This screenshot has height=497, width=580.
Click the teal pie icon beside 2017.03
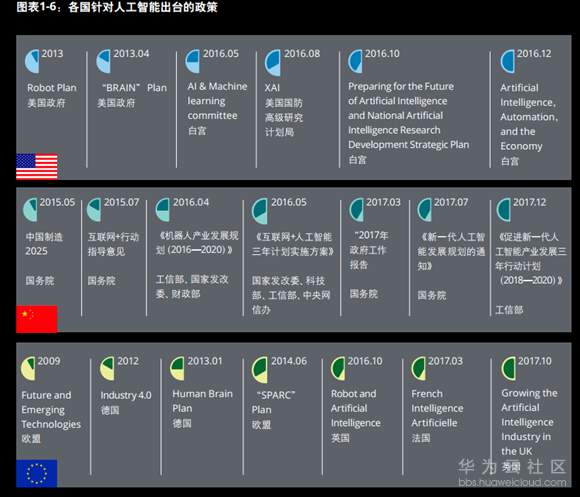tap(357, 209)
